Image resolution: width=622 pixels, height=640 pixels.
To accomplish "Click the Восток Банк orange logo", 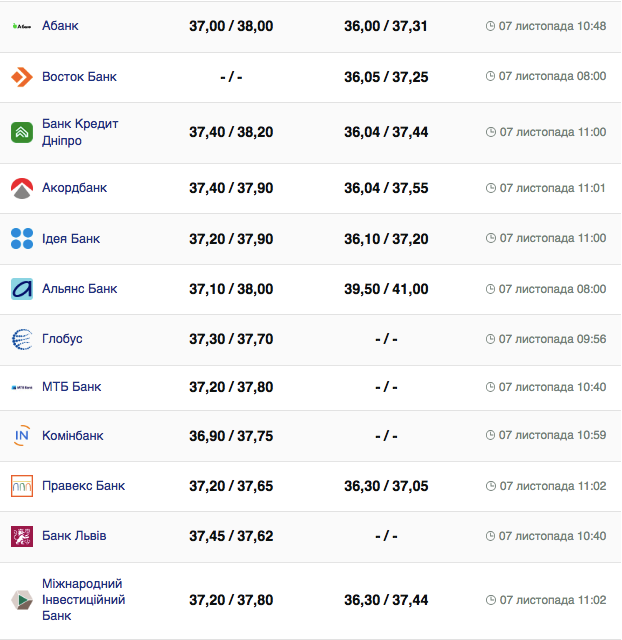I will tap(22, 77).
